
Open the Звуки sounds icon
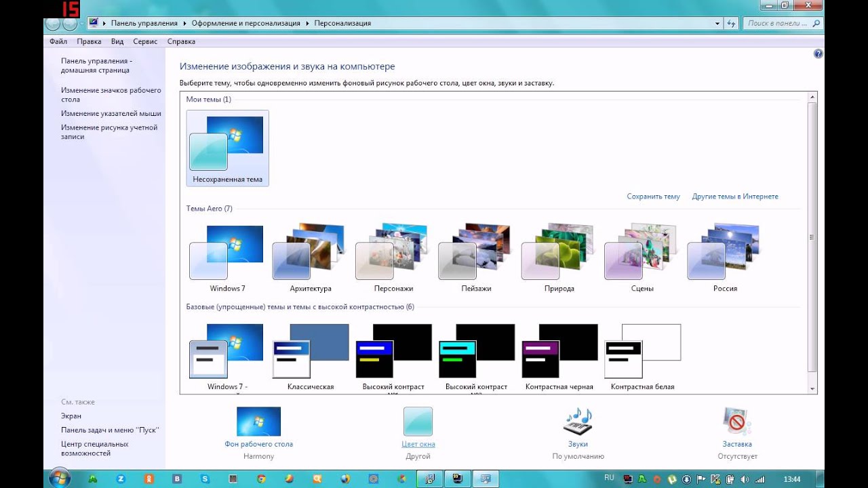[578, 421]
